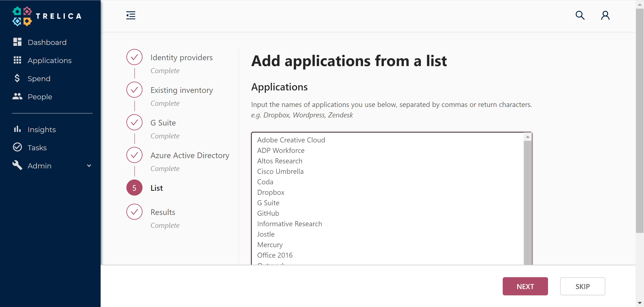Click 'Mercury' line in textarea
This screenshot has width=644, height=307.
tap(270, 245)
